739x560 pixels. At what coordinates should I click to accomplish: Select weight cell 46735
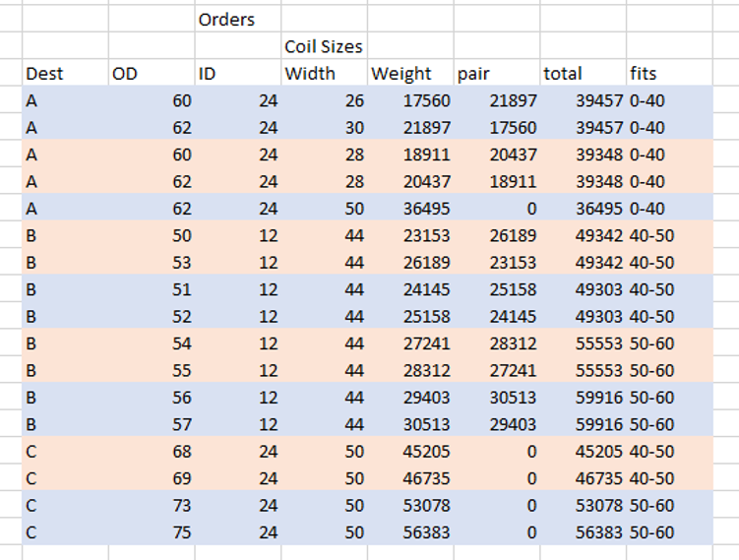(410, 478)
